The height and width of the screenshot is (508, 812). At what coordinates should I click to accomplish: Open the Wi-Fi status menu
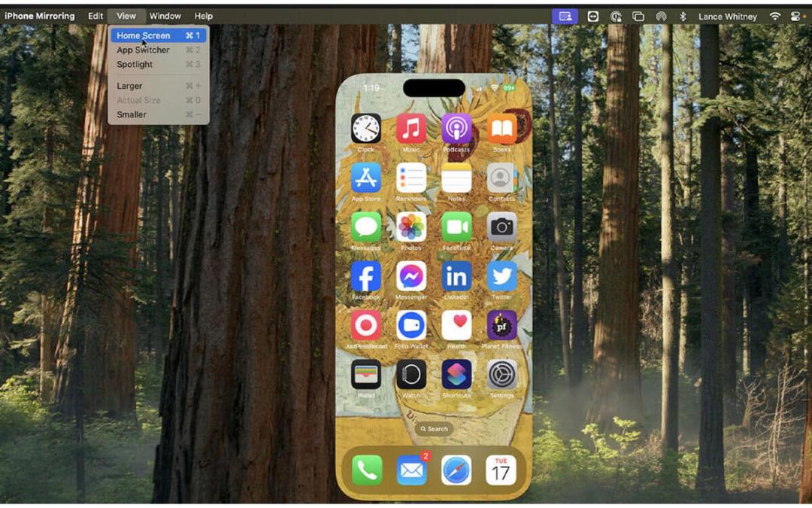tap(774, 17)
